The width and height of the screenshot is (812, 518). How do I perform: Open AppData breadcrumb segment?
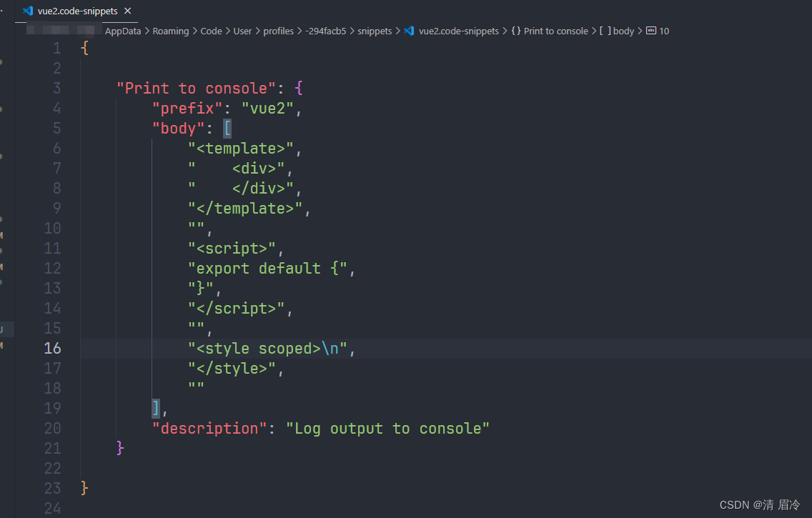point(123,31)
